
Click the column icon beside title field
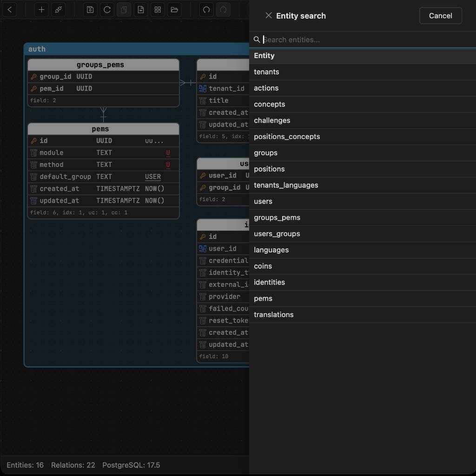(x=203, y=100)
